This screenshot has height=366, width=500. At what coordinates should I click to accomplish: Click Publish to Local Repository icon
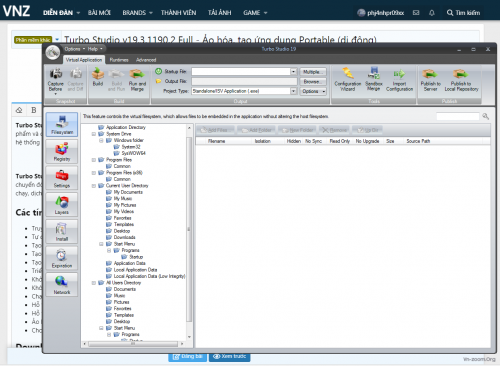click(x=461, y=80)
